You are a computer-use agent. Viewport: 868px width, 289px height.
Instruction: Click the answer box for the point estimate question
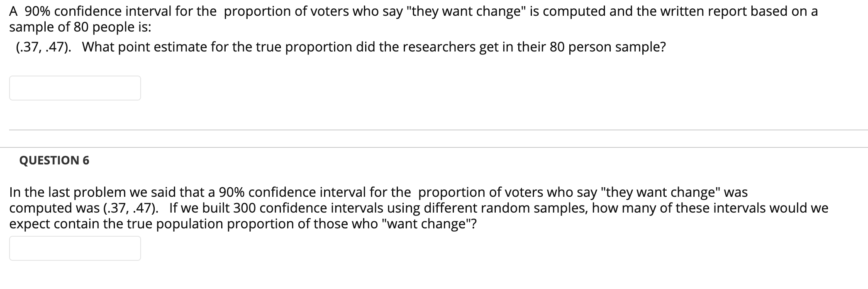tap(75, 88)
